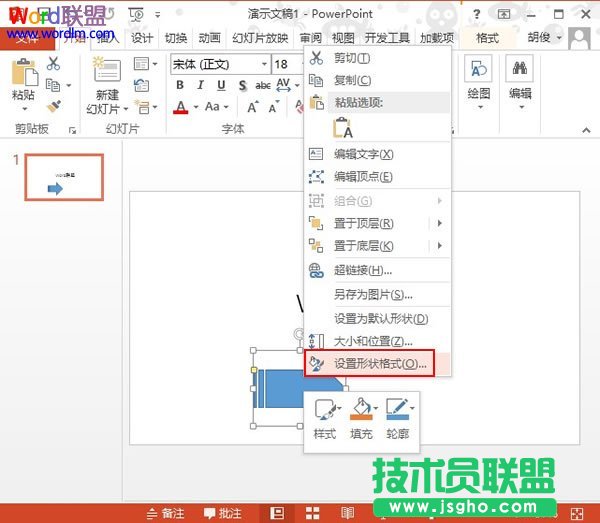Open the Drawing (绘图) group button
600x523 pixels.
tap(479, 81)
